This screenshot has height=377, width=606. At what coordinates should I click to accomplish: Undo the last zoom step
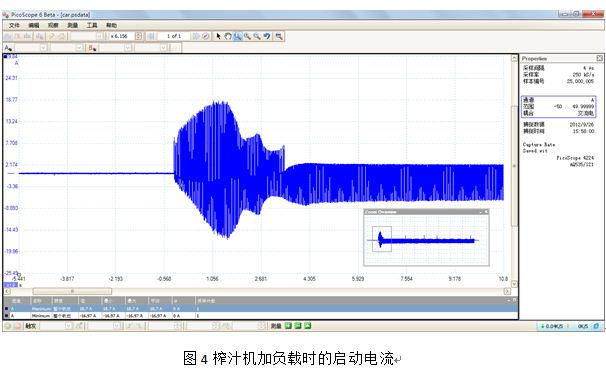pos(267,36)
